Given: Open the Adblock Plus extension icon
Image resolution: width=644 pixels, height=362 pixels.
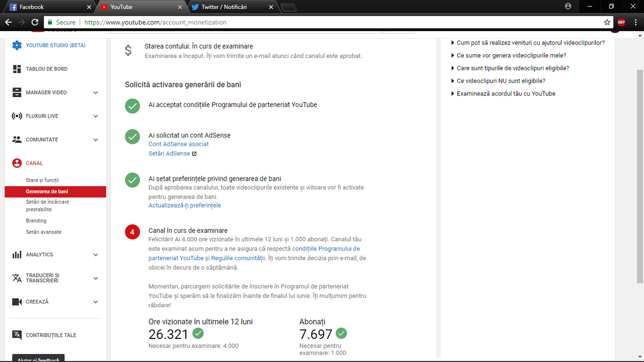Looking at the screenshot, I should pos(621,23).
